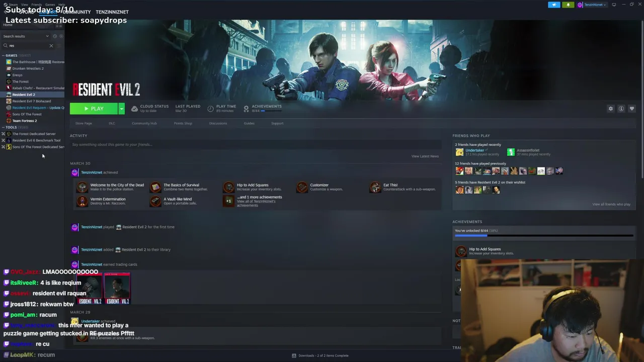Image resolution: width=644 pixels, height=362 pixels.
Task: Click 'The Basics of Survival' achievement icon
Action: pyautogui.click(x=155, y=187)
